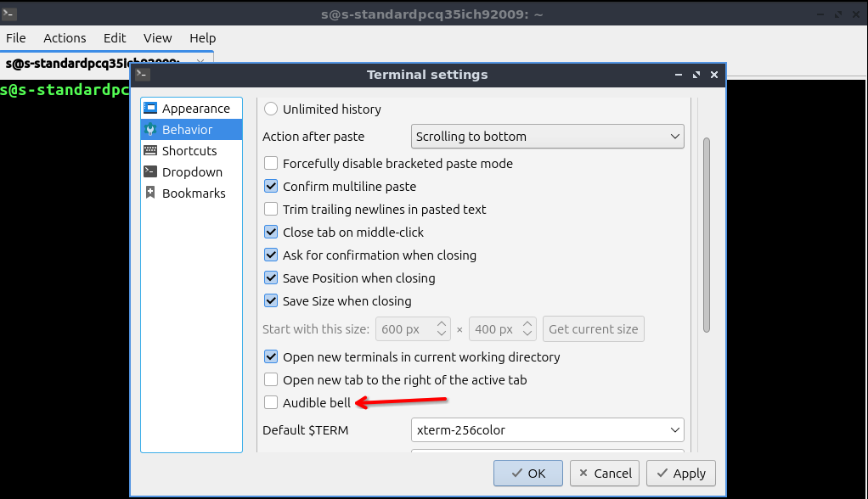
Task: Open the Default $TERM combo box
Action: pyautogui.click(x=548, y=430)
